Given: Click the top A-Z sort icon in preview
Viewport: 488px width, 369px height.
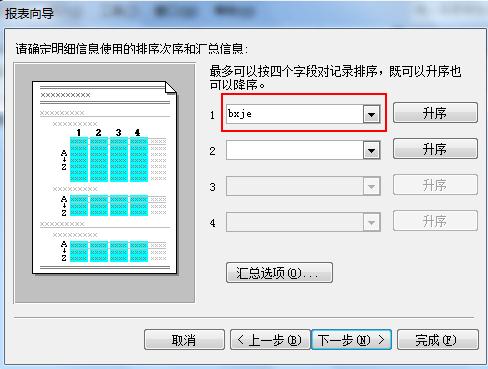Looking at the screenshot, I should pyautogui.click(x=64, y=160).
